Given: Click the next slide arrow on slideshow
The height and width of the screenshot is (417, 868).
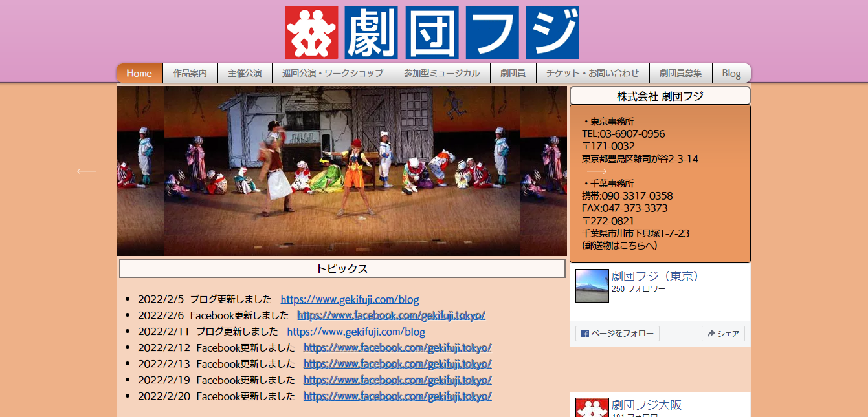Looking at the screenshot, I should 597,171.
